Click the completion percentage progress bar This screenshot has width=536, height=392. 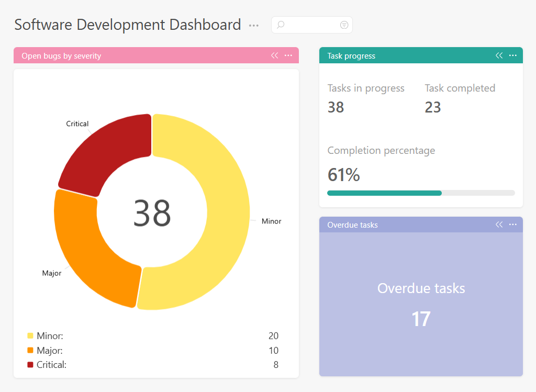421,193
